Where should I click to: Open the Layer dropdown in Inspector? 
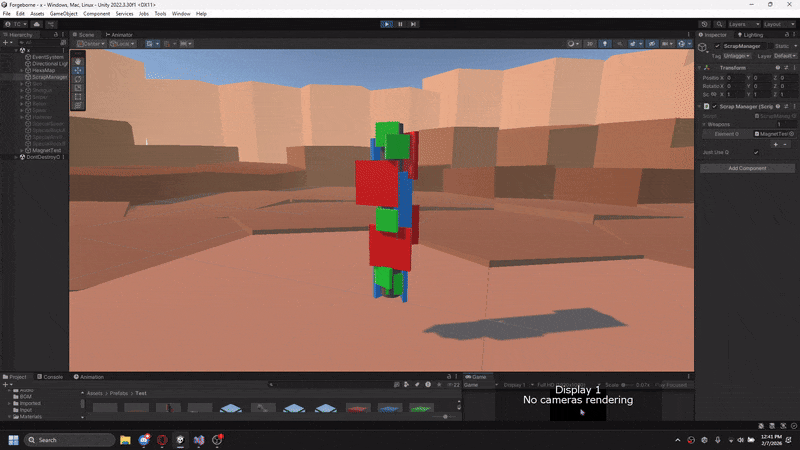coord(785,56)
